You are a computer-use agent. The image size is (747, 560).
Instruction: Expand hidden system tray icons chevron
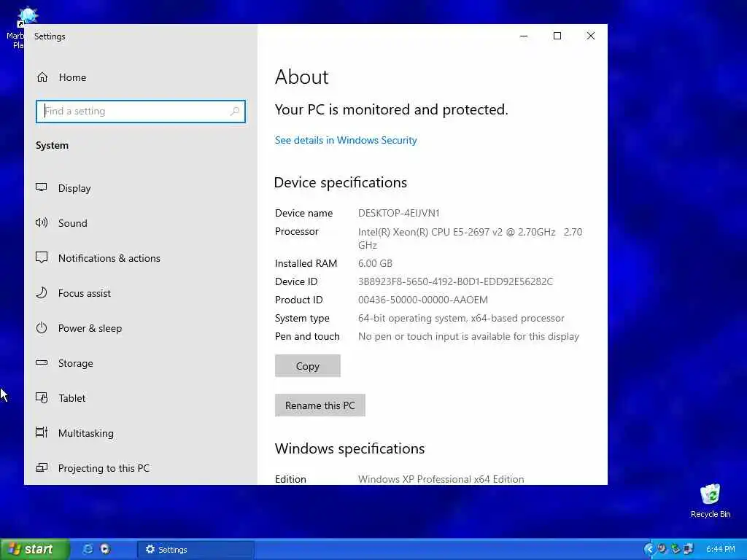[x=649, y=549]
